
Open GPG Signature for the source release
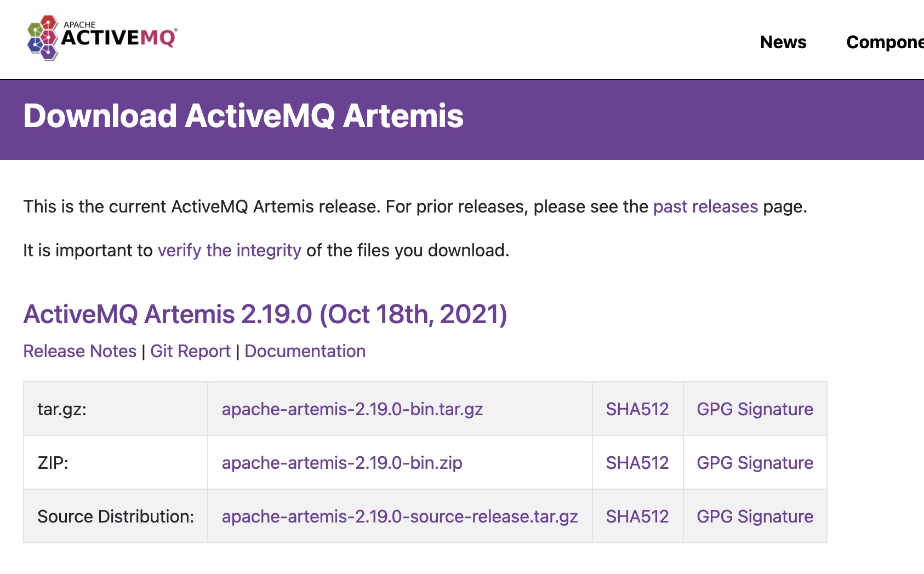(x=755, y=516)
